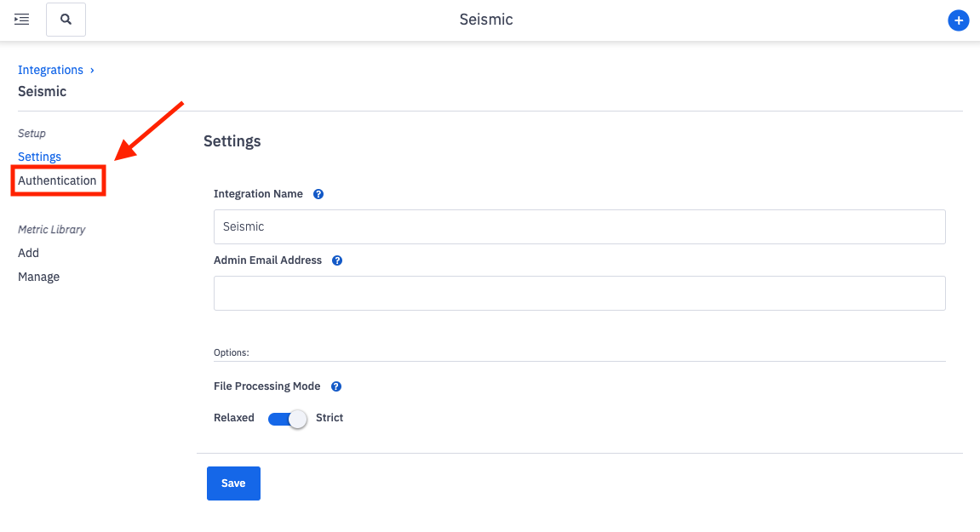The width and height of the screenshot is (980, 532).
Task: Click the Integration Name input field
Action: [579, 227]
